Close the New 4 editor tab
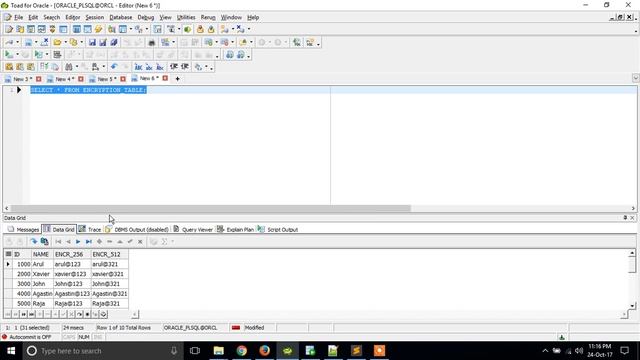 81,79
